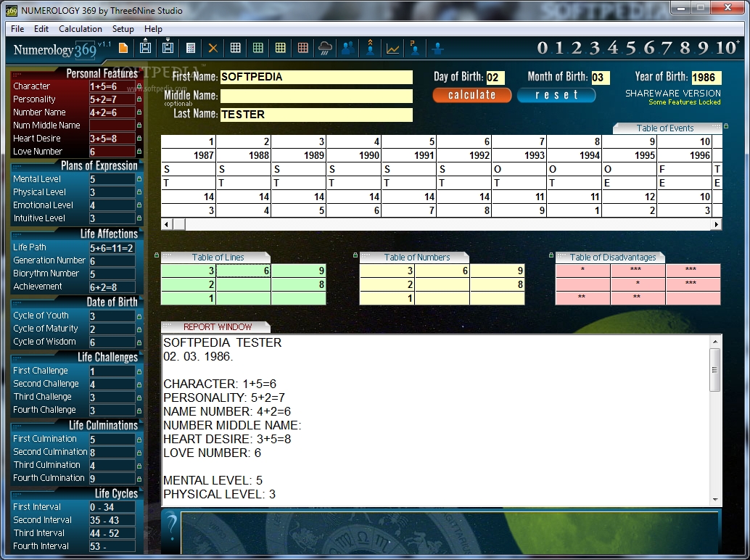Click the yellow grid table icon

[x=280, y=48]
